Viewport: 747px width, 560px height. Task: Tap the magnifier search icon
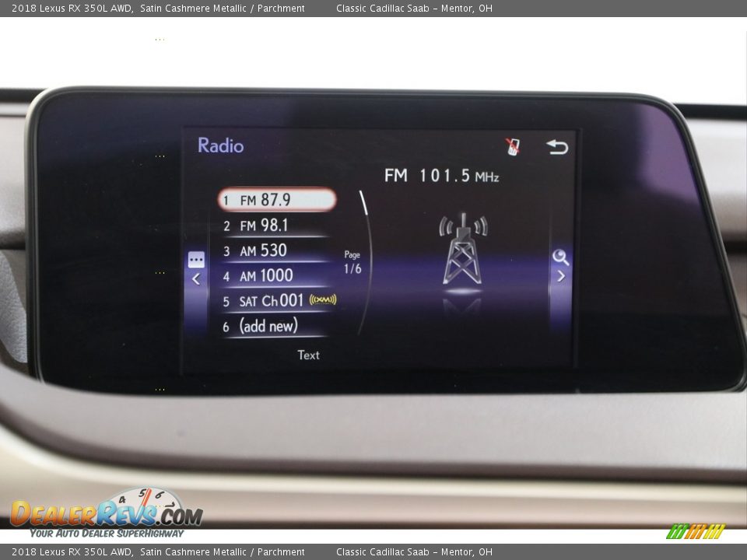[560, 257]
